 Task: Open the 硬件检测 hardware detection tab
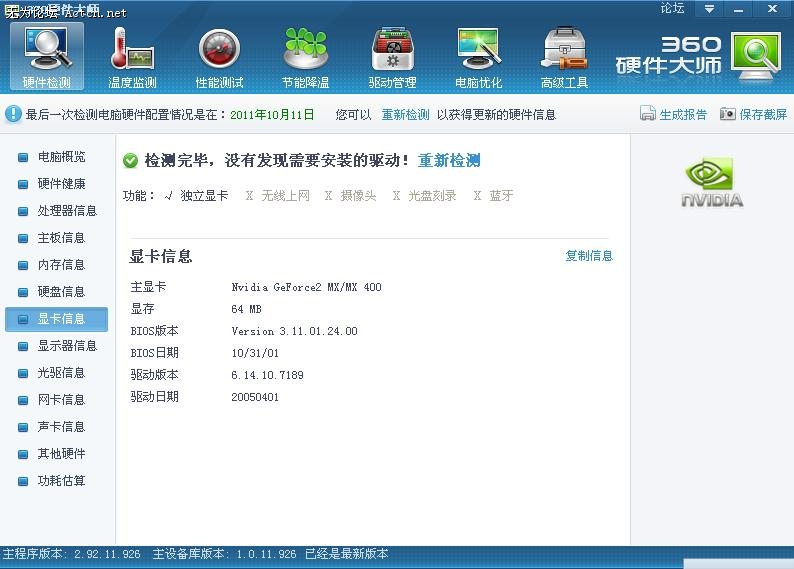pos(47,57)
